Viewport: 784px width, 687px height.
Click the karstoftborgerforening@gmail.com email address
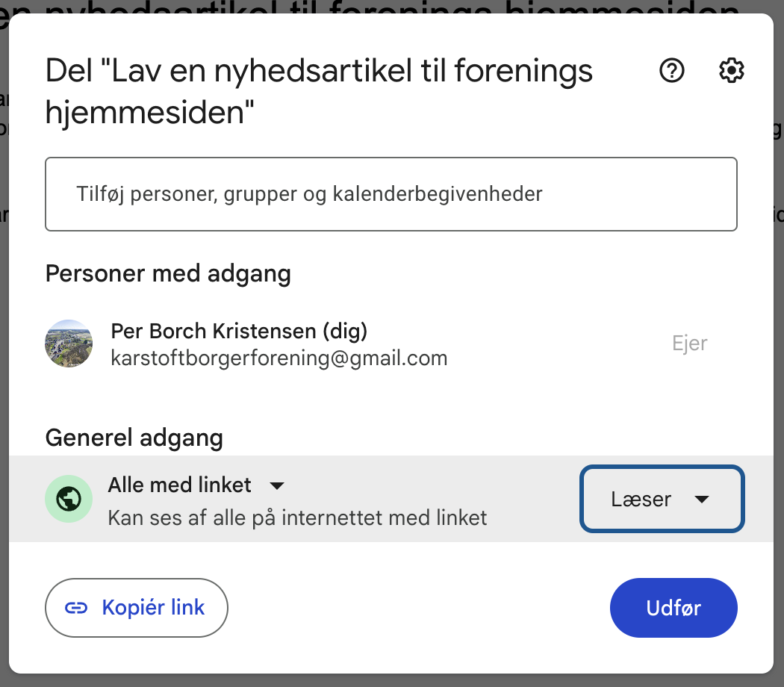point(279,358)
